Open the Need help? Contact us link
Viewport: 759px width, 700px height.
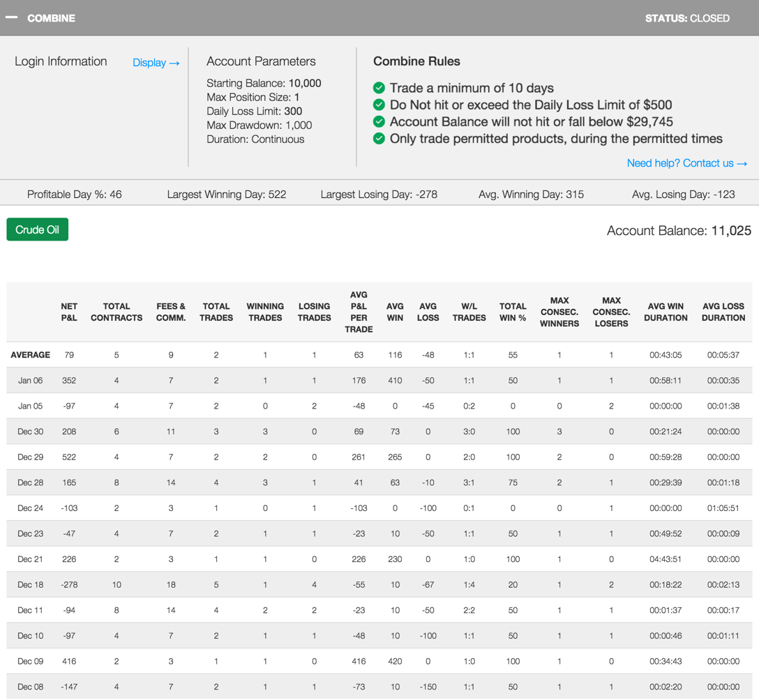686,163
